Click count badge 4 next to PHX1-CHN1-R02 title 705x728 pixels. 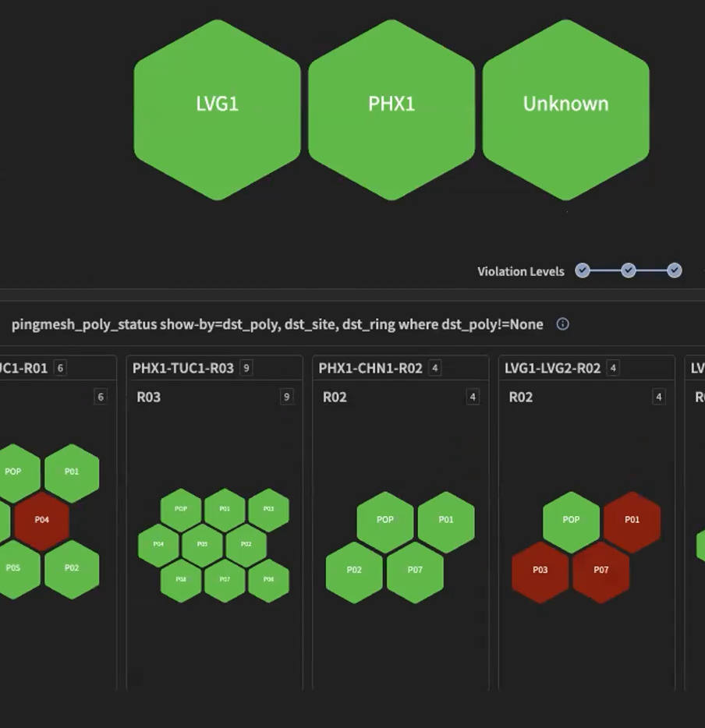click(434, 368)
